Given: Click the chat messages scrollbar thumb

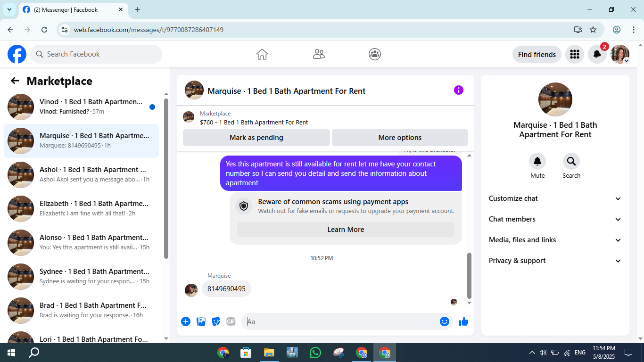Looking at the screenshot, I should pyautogui.click(x=469, y=276).
